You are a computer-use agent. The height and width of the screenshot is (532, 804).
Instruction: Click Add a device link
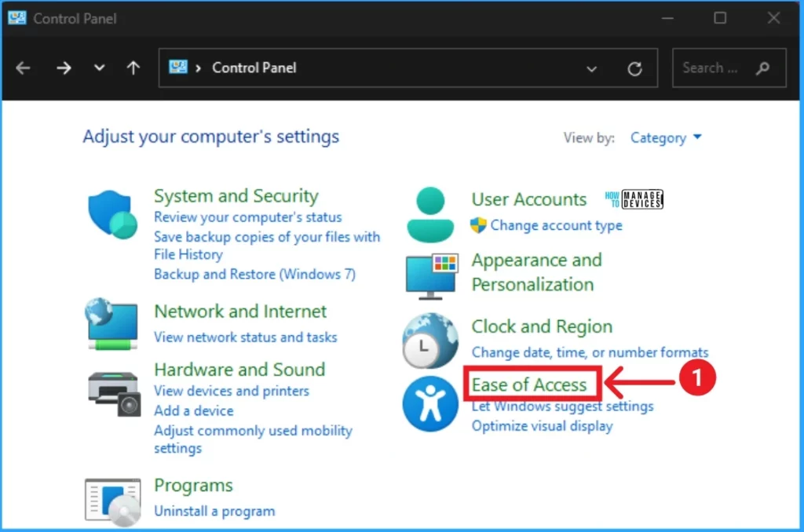[x=194, y=410]
